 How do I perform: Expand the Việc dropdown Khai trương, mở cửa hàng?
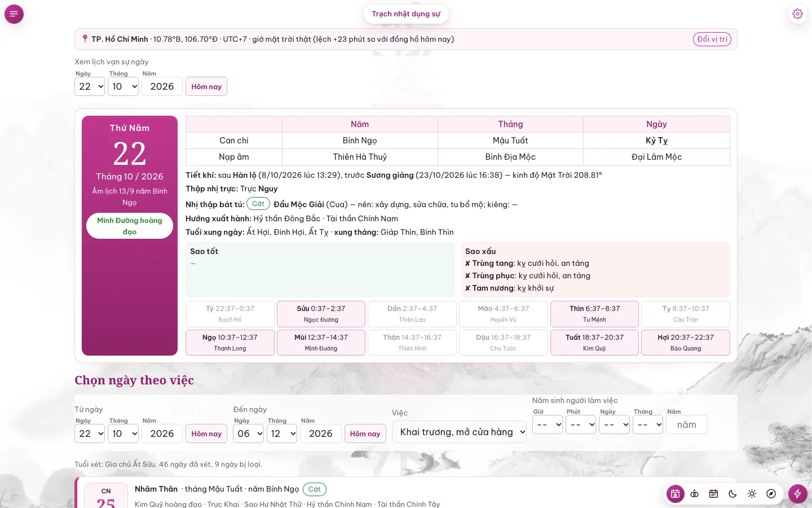click(x=459, y=432)
